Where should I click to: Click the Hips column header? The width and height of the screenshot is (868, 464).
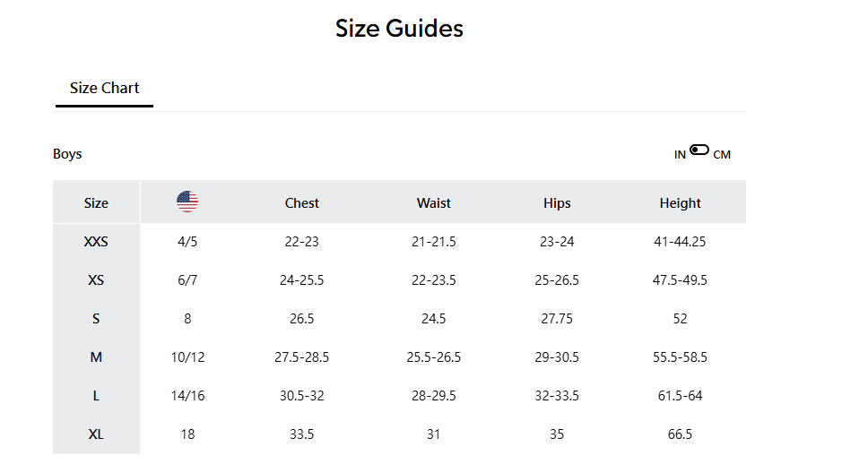[x=557, y=203]
